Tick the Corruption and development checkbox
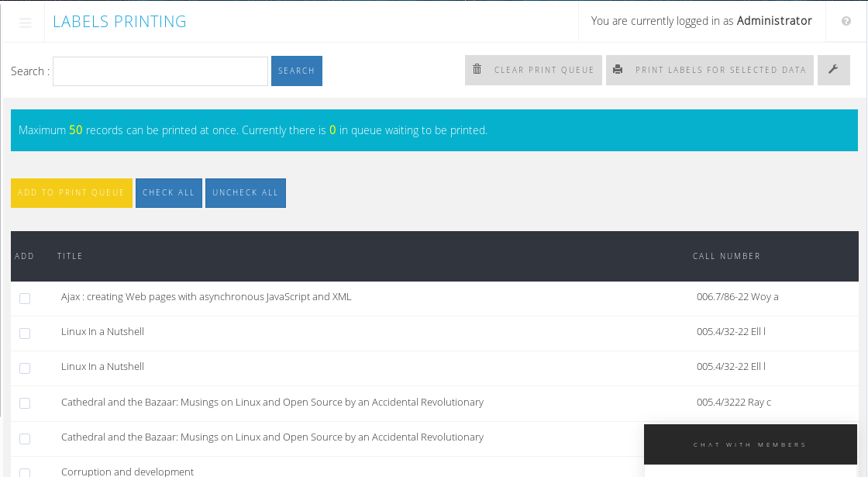Viewport: 868px width, 477px height. pyautogui.click(x=25, y=473)
